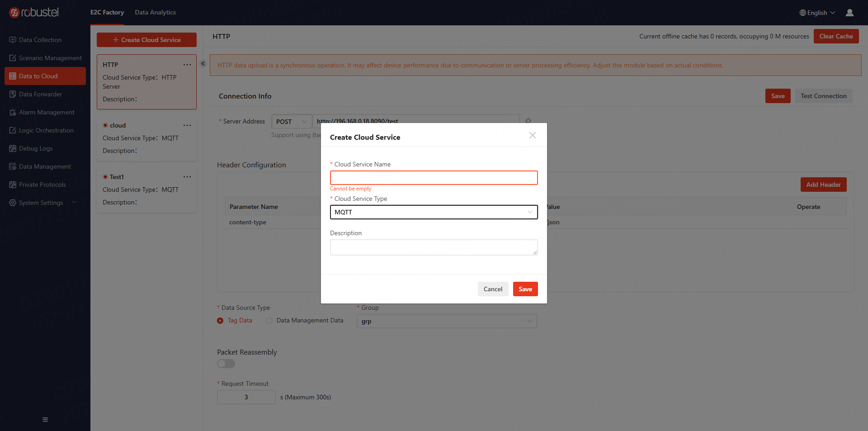Click the Cloud Service Name input field
Image resolution: width=868 pixels, height=431 pixels.
coord(434,178)
